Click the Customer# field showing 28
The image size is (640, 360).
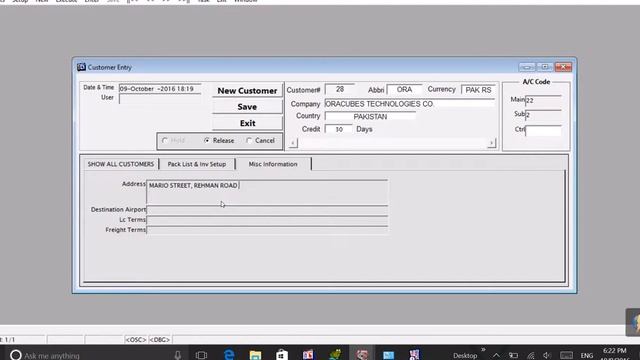[x=340, y=89]
